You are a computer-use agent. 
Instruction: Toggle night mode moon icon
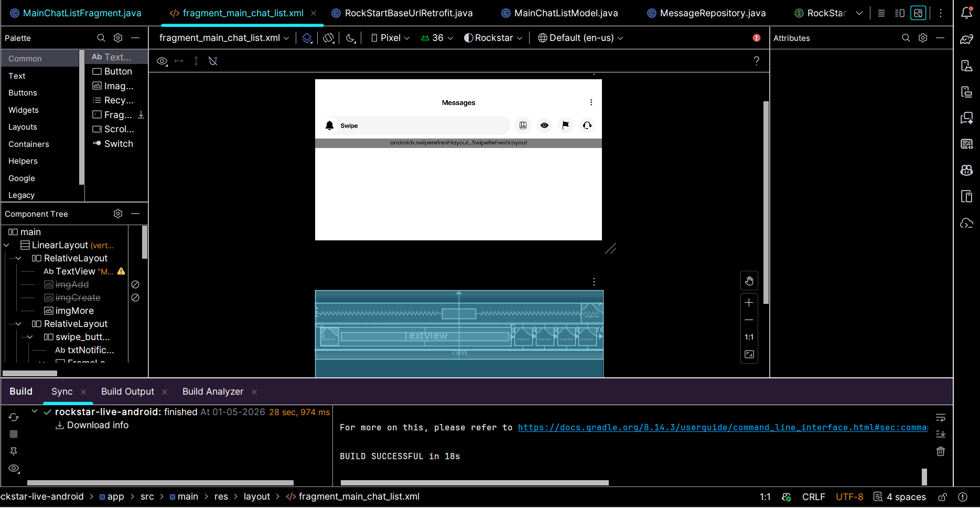coord(351,38)
